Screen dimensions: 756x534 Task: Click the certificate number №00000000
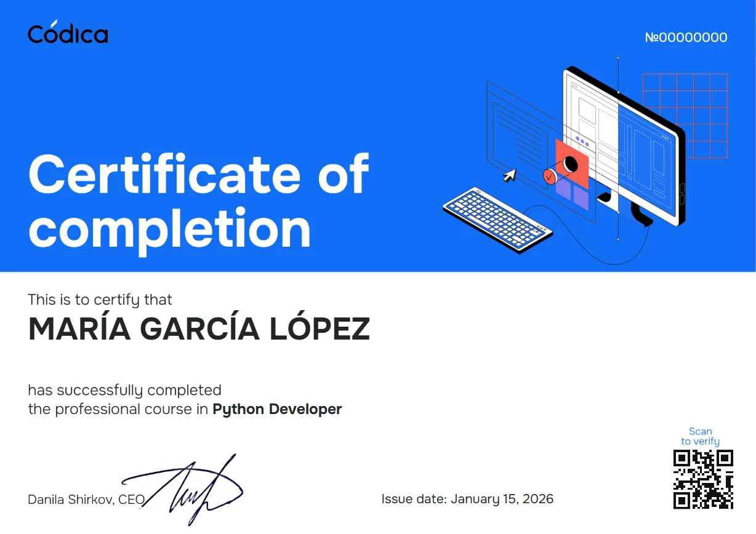pos(686,38)
